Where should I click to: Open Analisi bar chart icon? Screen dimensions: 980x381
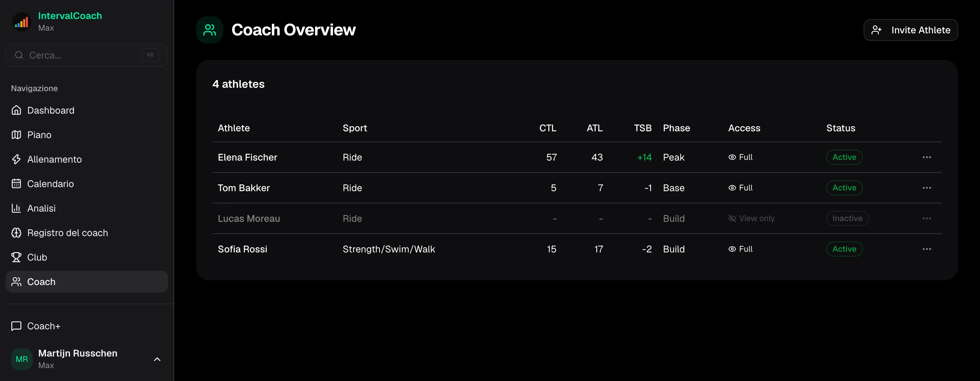click(x=16, y=209)
